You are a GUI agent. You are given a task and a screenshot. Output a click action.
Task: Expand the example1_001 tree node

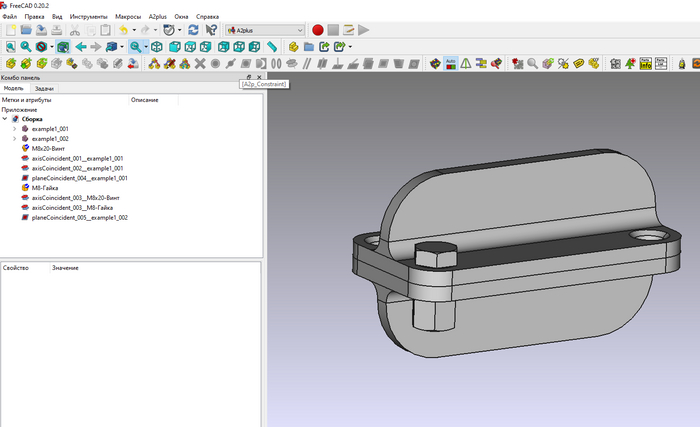15,129
